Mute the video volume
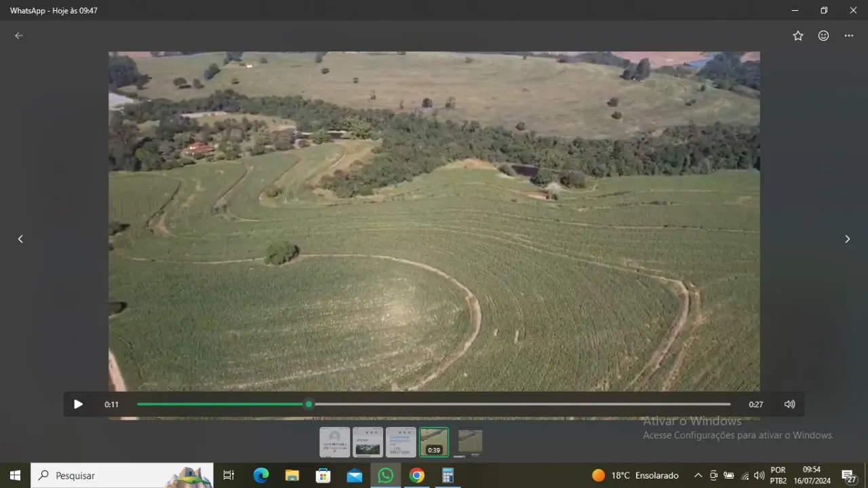Screen dimensions: 868x488 789,405
